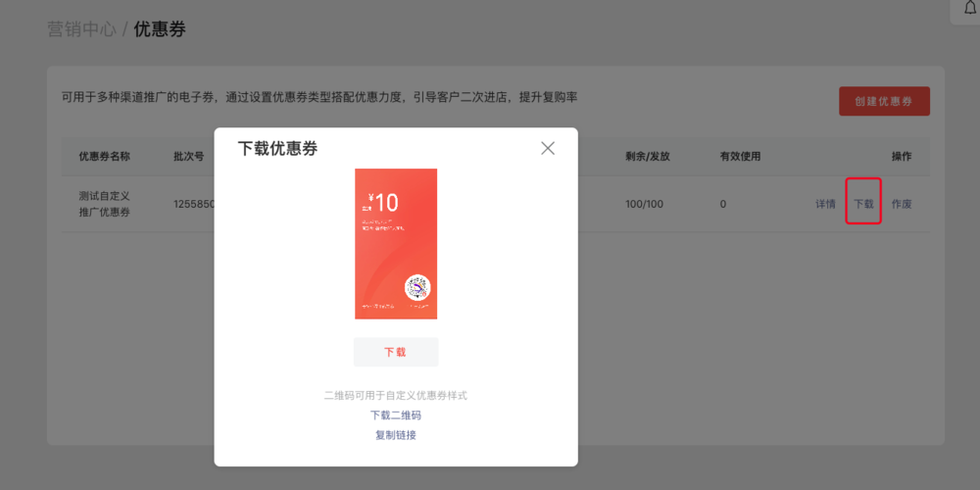
Task: Select the 测试自定义推广优惠券 name cell
Action: tap(104, 204)
